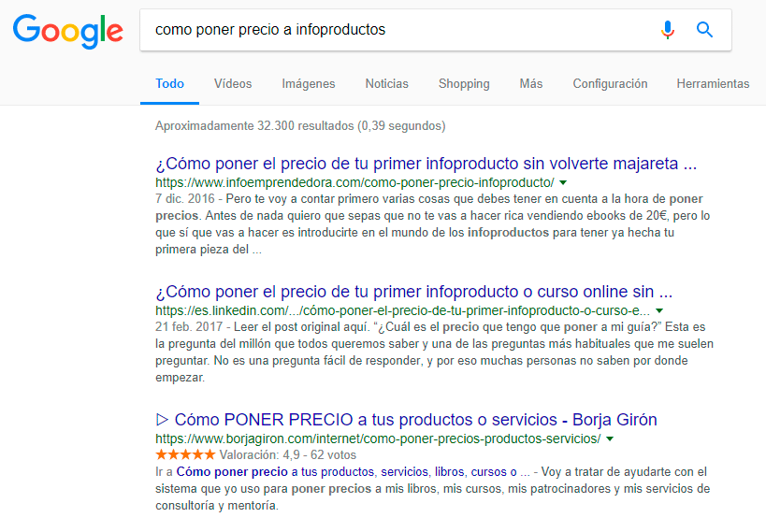Open Herramientas search tools

tap(713, 84)
